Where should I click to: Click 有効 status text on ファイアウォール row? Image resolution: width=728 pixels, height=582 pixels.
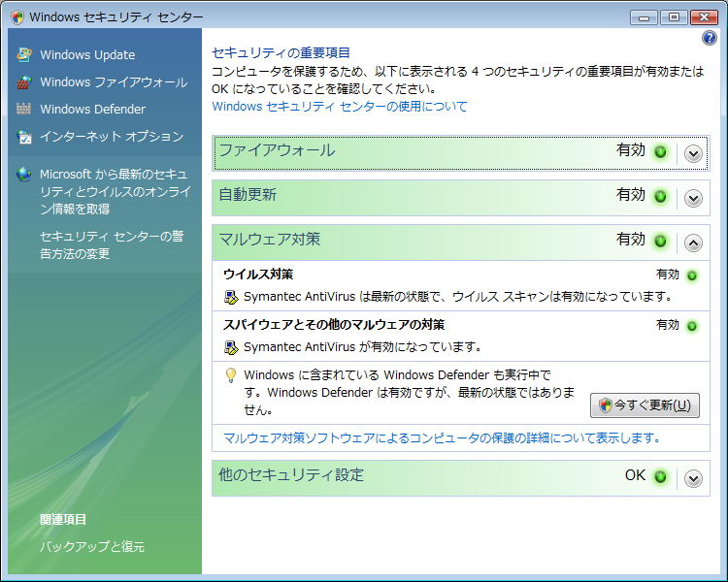(x=631, y=150)
